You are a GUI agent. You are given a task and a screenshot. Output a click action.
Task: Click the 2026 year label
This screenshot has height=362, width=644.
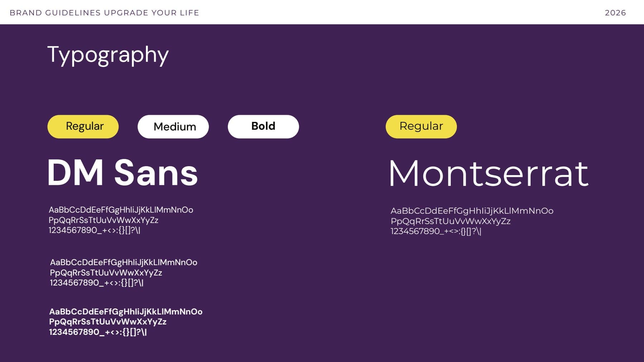[x=615, y=13]
